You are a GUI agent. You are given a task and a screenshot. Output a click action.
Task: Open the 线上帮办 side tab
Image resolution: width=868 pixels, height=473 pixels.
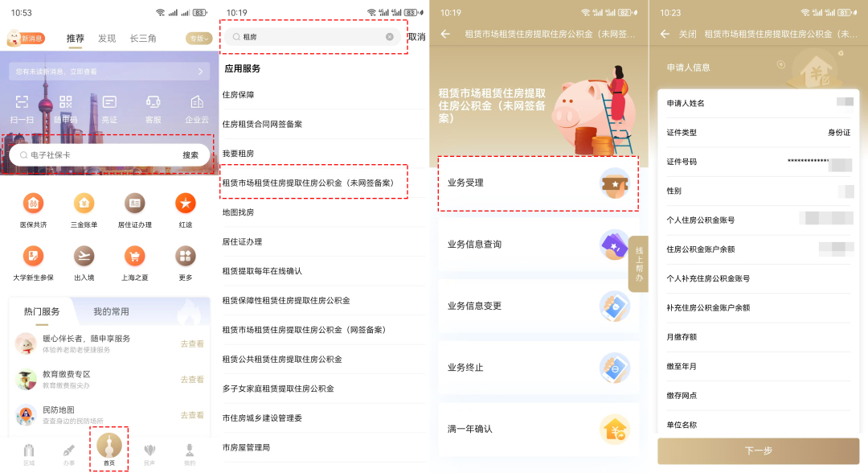tap(639, 264)
